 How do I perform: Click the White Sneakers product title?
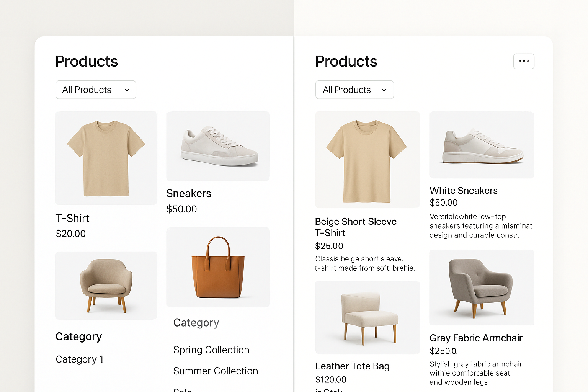(x=463, y=190)
